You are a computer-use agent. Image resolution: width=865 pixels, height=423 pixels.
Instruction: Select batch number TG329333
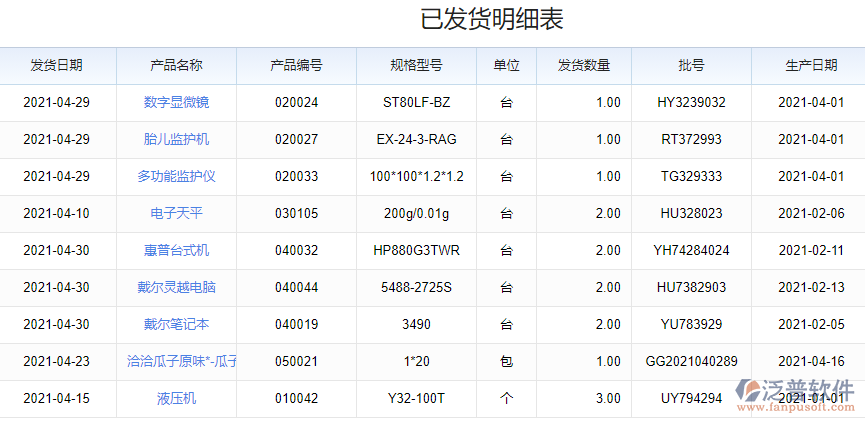click(x=691, y=176)
